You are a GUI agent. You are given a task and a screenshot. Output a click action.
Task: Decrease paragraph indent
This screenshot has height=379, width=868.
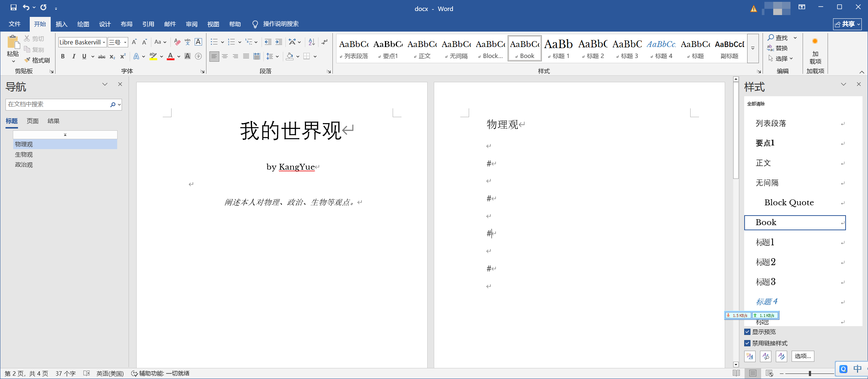(x=268, y=42)
